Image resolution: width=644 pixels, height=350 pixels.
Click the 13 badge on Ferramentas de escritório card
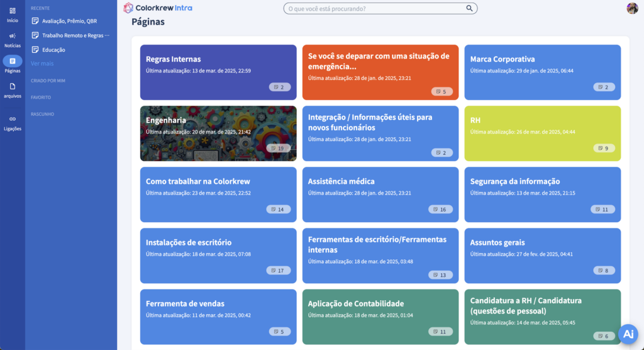(x=441, y=275)
